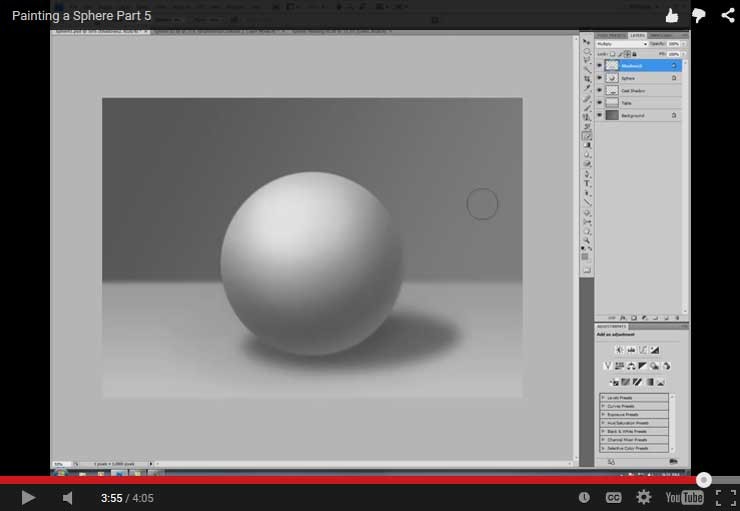Click the canvas horizontal scrollbar

[x=363, y=464]
